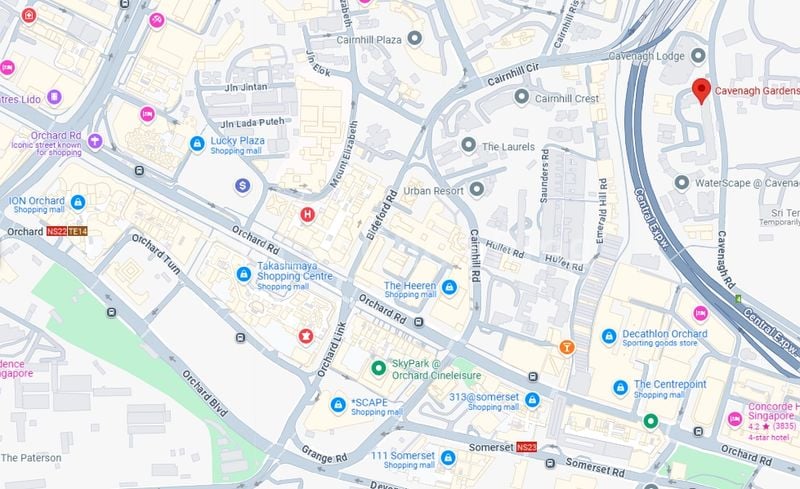Click the Orchard Rd attraction purple marker
The image size is (800, 489).
[95, 141]
